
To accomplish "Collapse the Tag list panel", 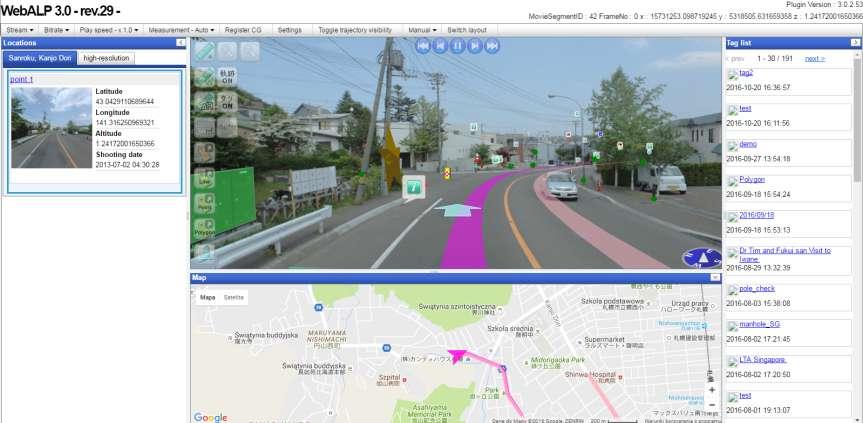I will pyautogui.click(x=855, y=43).
